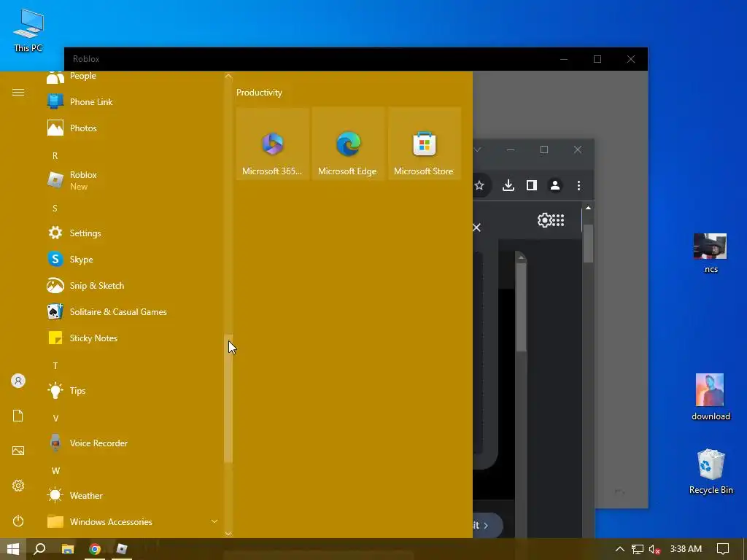Viewport: 747px width, 560px height.
Task: Expand the Windows Accessories folder
Action: coord(134,521)
